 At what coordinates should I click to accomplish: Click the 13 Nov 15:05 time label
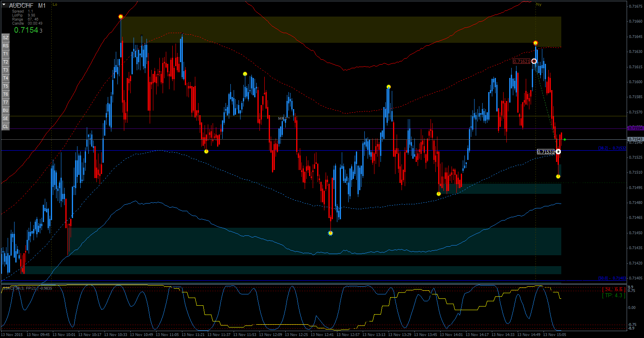point(554,334)
